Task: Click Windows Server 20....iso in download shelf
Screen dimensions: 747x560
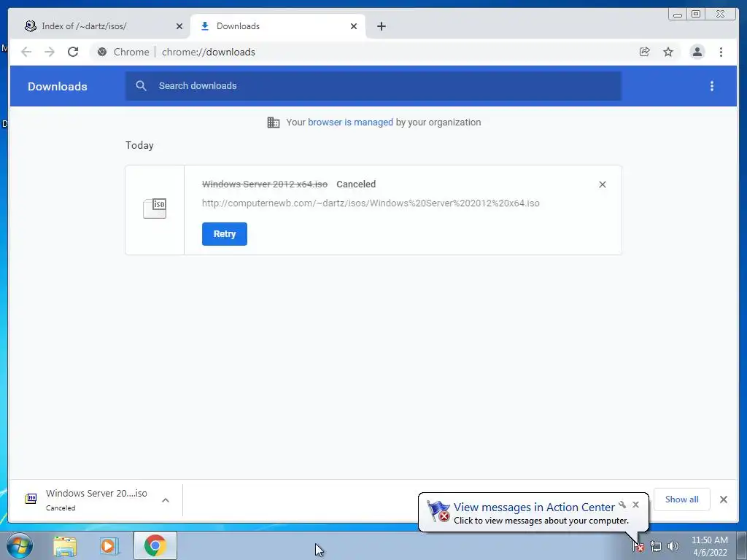Action: tap(96, 494)
